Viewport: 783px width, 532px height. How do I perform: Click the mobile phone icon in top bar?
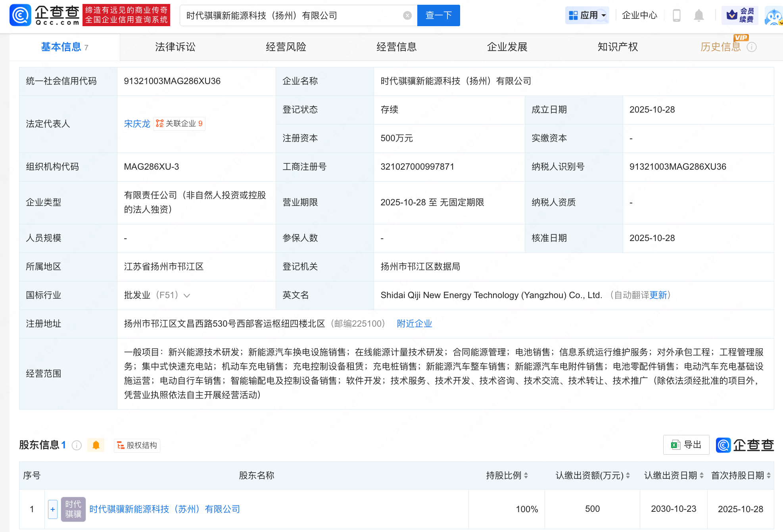[x=677, y=15]
